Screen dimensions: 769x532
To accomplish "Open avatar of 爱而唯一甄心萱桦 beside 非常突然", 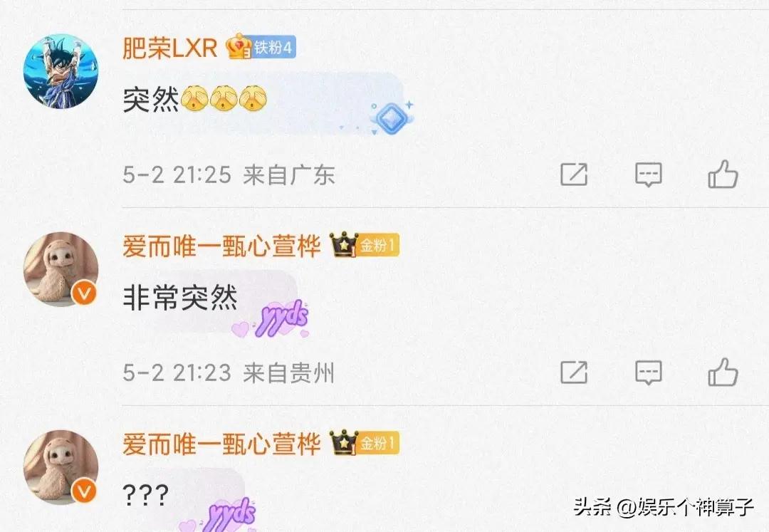I will coord(61,269).
